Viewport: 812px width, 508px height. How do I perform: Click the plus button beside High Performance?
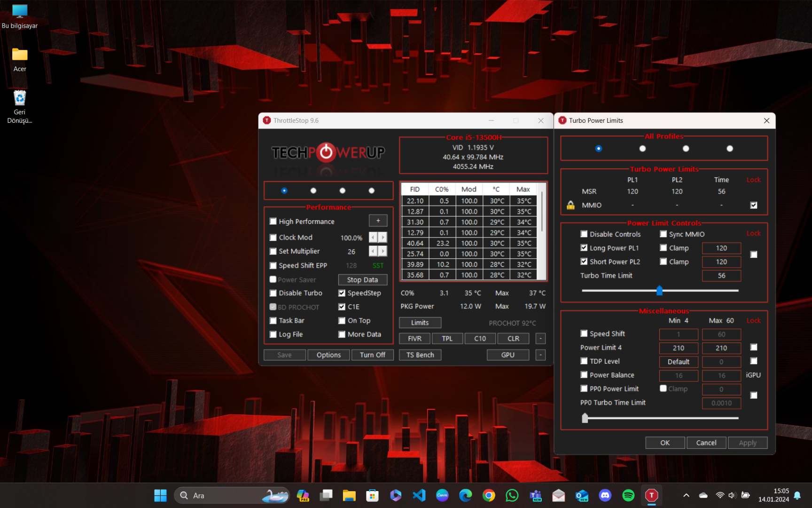(x=378, y=221)
